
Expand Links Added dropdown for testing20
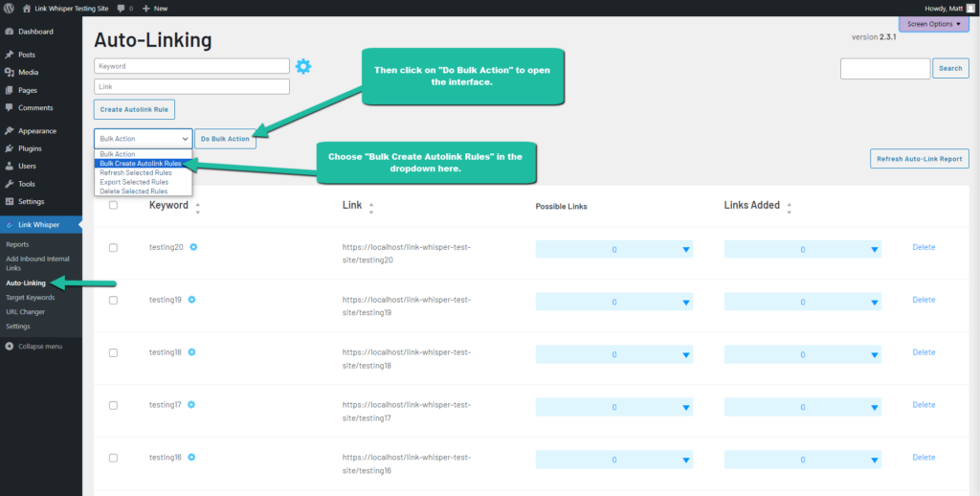(x=803, y=250)
